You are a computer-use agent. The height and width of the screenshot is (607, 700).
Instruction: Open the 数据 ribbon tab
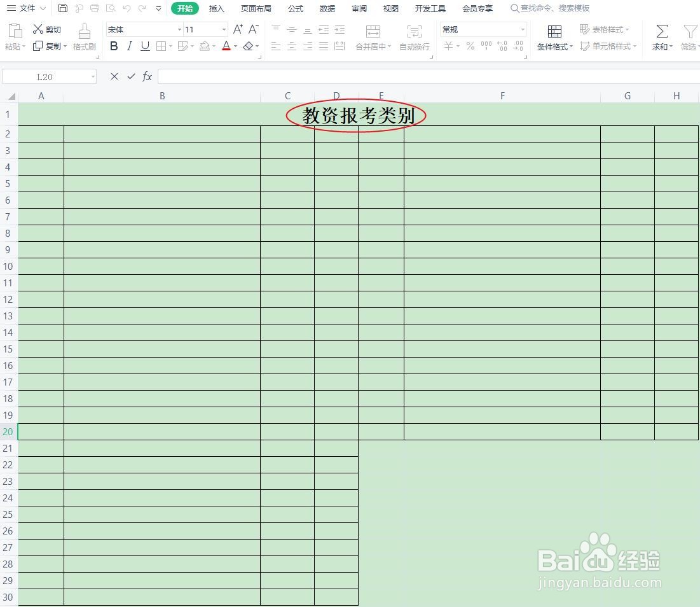pyautogui.click(x=327, y=8)
